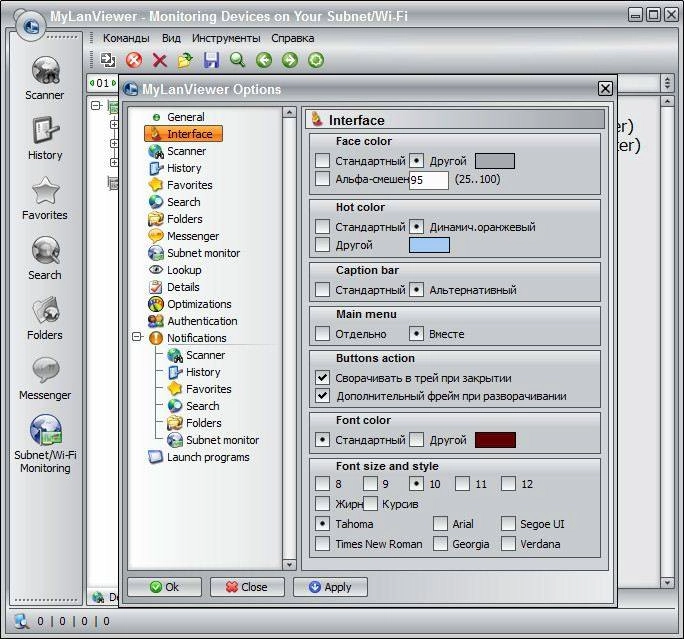The height and width of the screenshot is (639, 684).
Task: Open Folders in the left sidebar
Action: tap(45, 318)
